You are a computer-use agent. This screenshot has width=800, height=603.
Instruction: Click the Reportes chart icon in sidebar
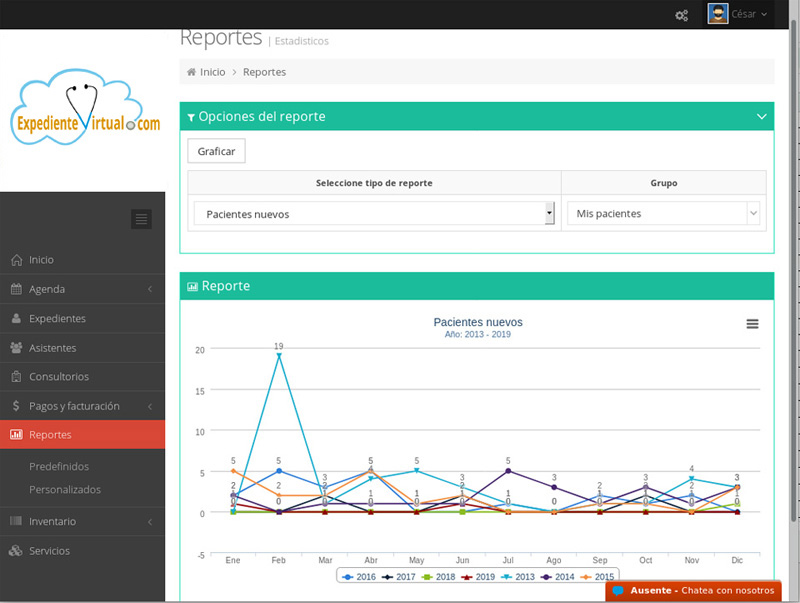[16, 435]
